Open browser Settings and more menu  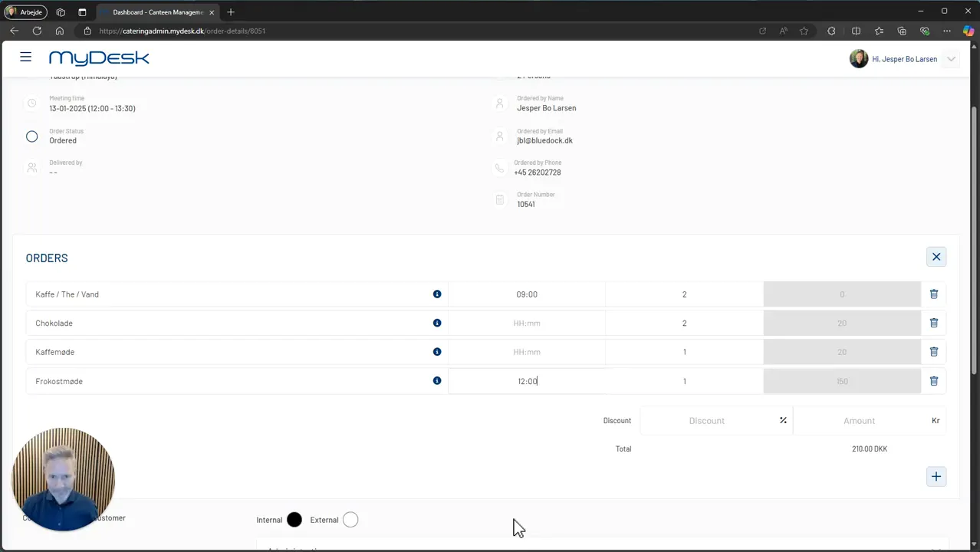tap(947, 31)
